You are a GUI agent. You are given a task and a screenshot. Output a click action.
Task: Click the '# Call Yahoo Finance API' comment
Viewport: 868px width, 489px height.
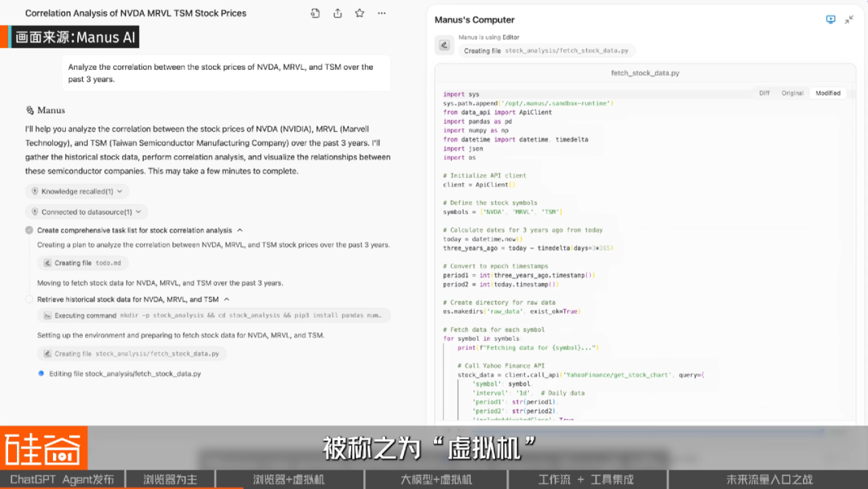pos(501,365)
